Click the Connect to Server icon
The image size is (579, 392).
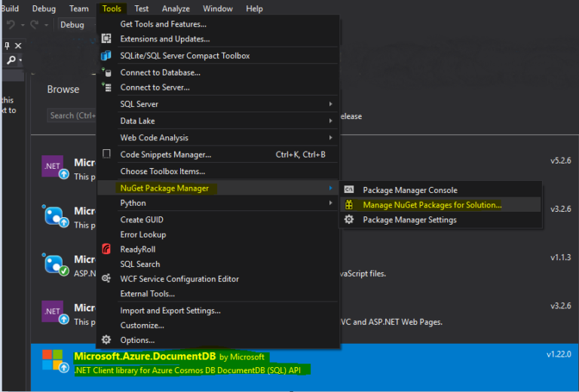106,87
